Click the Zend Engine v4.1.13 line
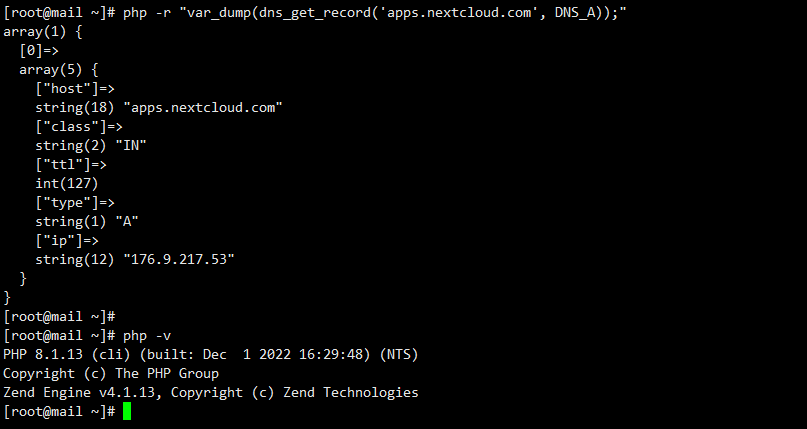Viewport: 807px width, 429px height. pyautogui.click(x=211, y=392)
